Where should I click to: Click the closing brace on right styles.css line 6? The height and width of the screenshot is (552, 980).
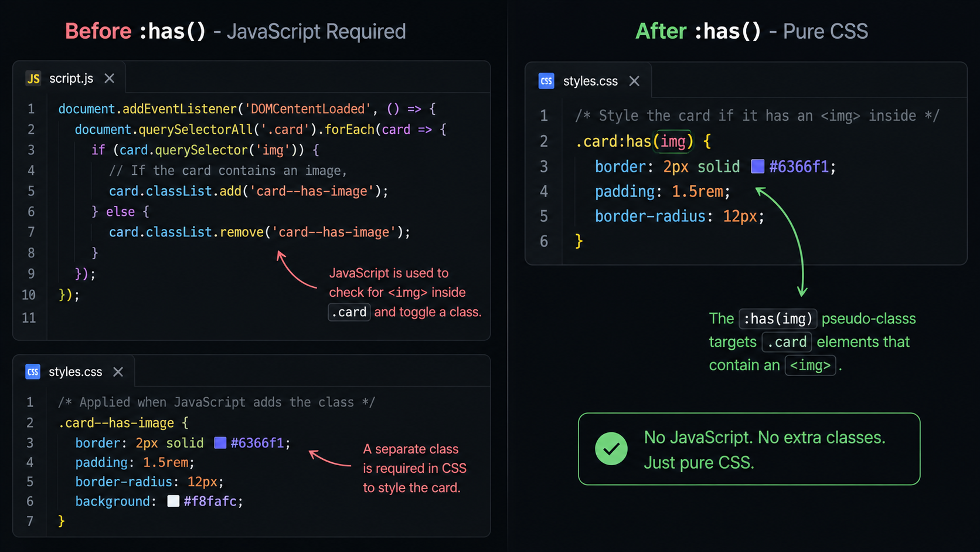[579, 241]
